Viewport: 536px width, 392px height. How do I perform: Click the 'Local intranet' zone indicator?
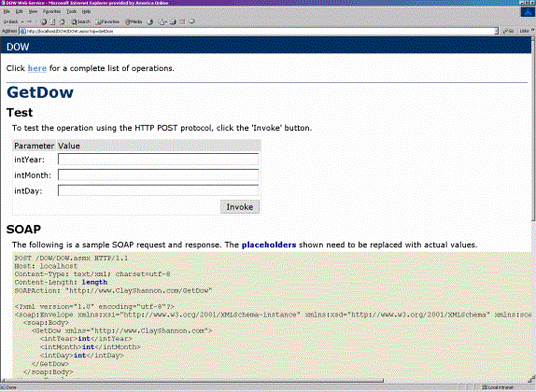pos(498,387)
